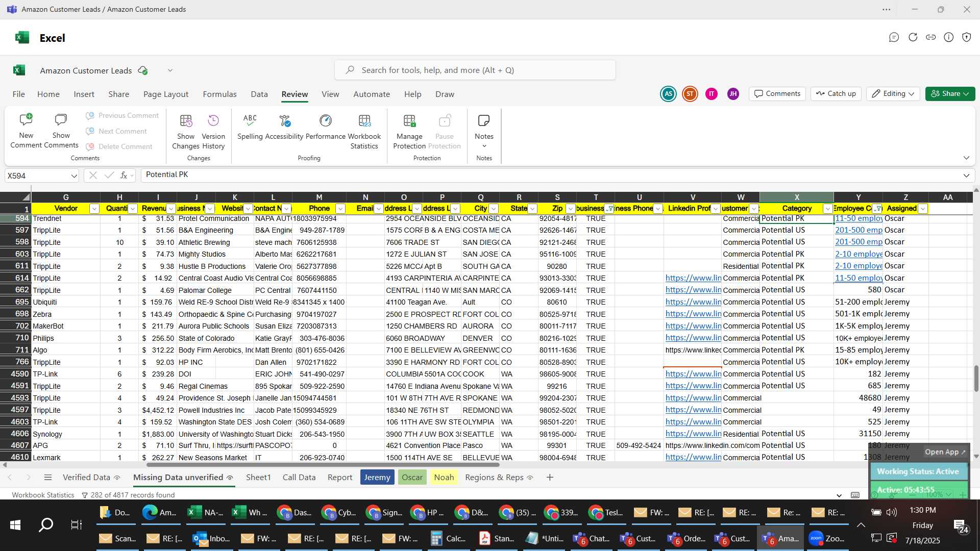Click the refresh icon in Teams header
The image size is (980, 551).
point(913,37)
